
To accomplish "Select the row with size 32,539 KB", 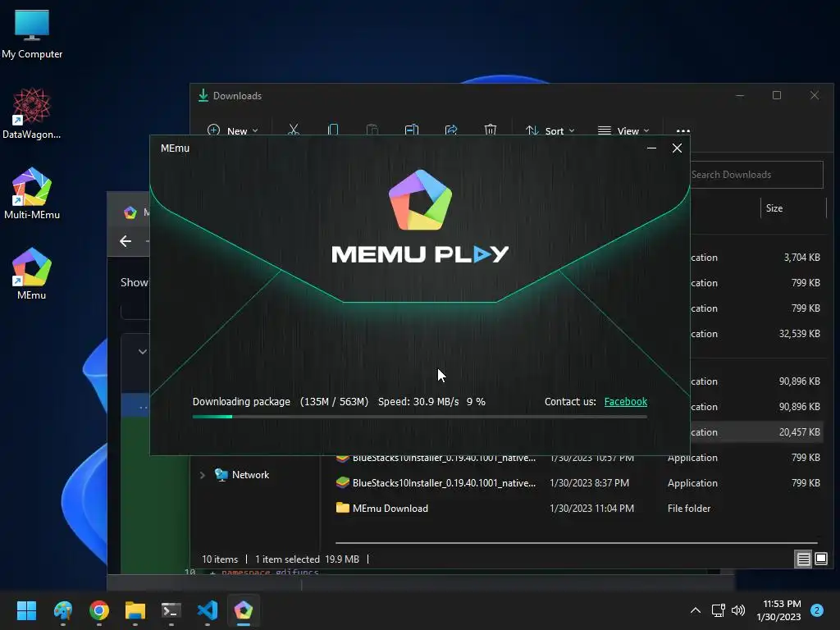I will coord(758,334).
